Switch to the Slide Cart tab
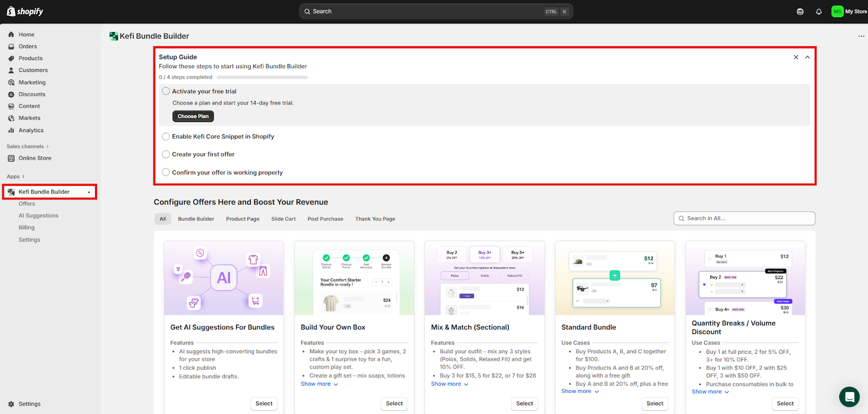Image resolution: width=868 pixels, height=414 pixels. pyautogui.click(x=283, y=219)
